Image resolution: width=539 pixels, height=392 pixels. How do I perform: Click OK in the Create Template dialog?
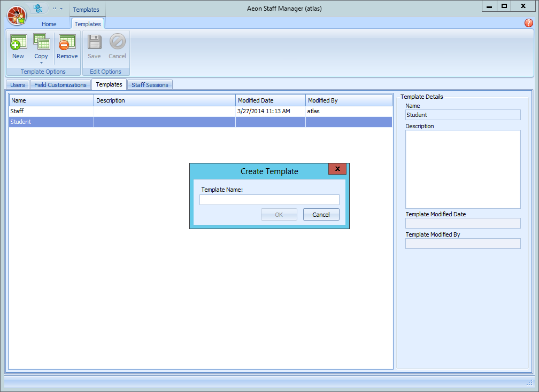point(279,214)
